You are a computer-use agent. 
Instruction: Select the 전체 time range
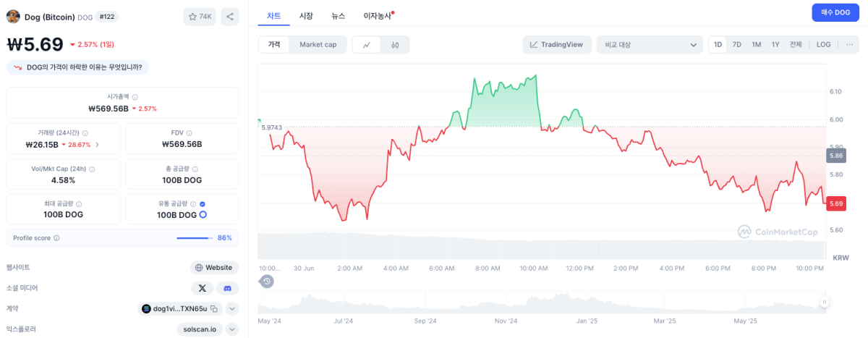(x=796, y=44)
